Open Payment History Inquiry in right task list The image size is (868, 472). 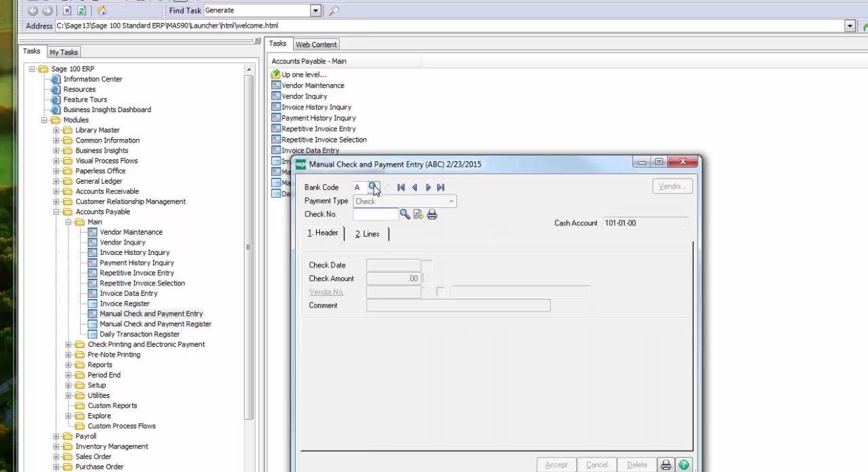coord(319,118)
